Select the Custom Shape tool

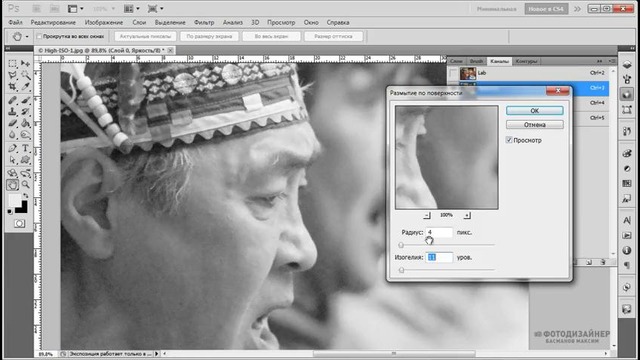click(x=25, y=160)
